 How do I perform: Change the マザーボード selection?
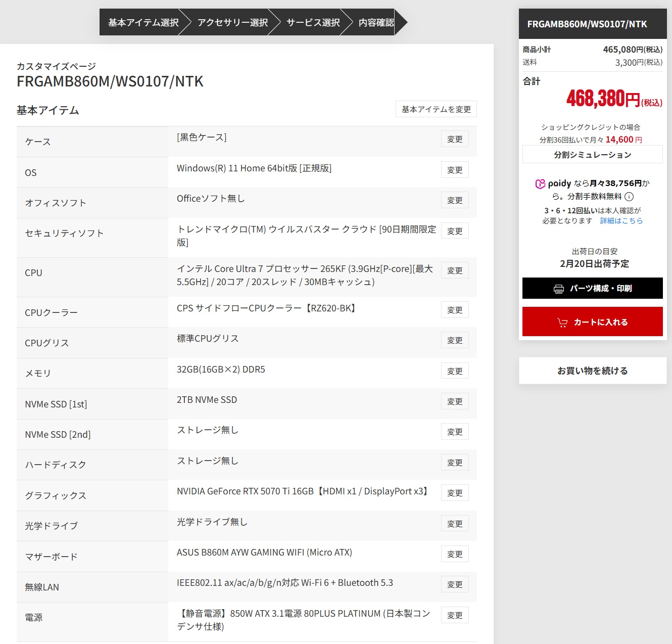coord(455,554)
